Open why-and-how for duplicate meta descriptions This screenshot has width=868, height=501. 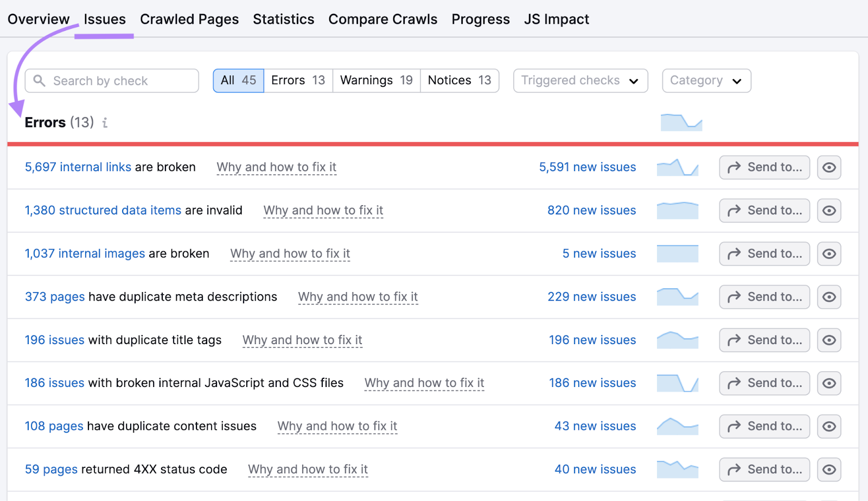358,297
